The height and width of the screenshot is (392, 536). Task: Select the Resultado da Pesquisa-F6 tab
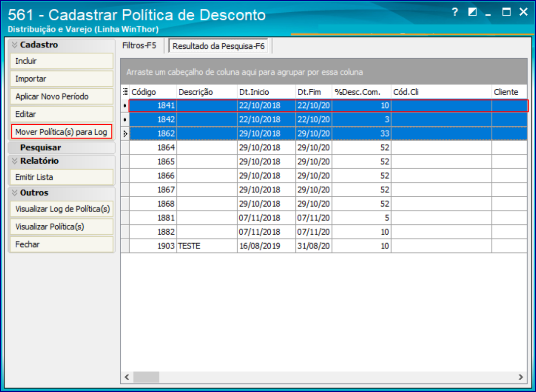(x=218, y=46)
